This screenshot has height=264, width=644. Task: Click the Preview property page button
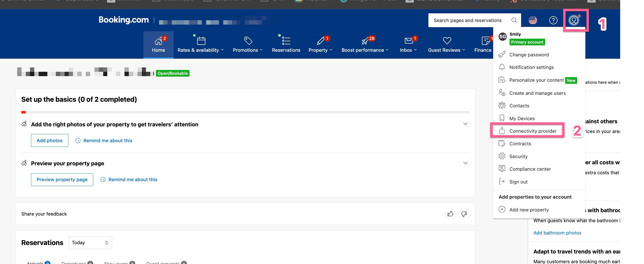click(x=62, y=180)
